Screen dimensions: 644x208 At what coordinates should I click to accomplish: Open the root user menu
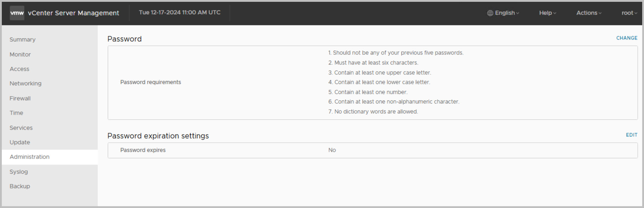(629, 13)
